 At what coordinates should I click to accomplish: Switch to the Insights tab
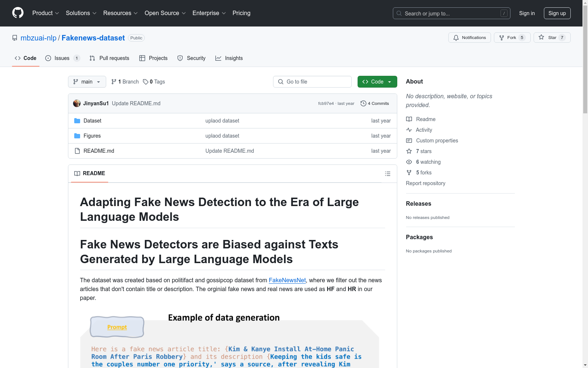[x=229, y=58]
